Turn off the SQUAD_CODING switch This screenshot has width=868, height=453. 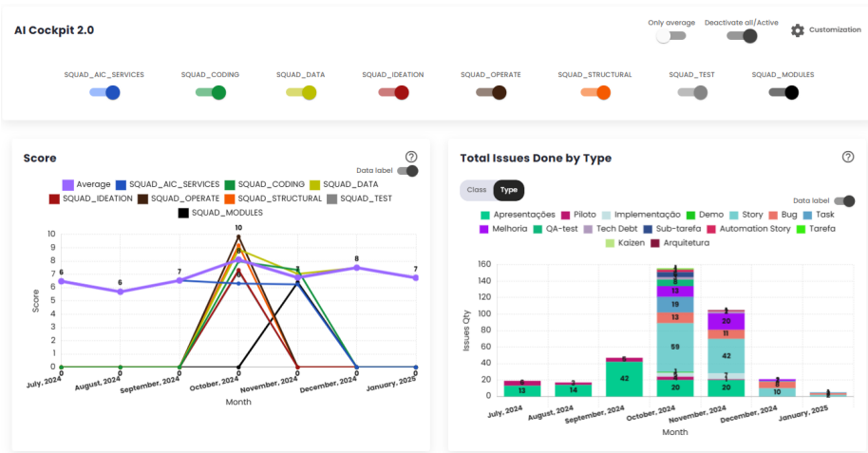(x=211, y=92)
